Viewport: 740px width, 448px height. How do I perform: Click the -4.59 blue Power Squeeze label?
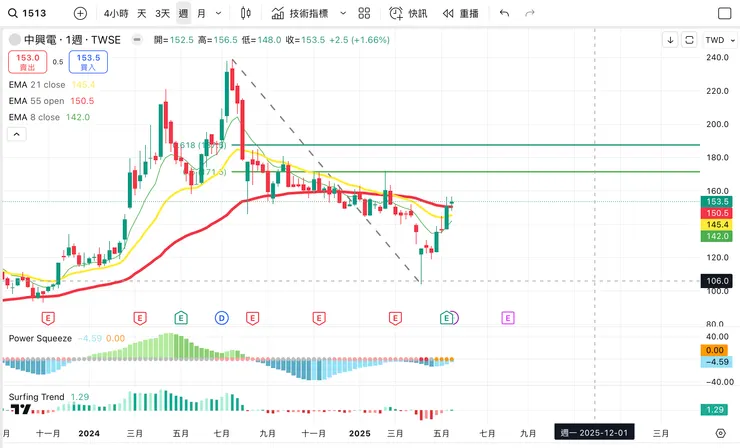click(x=717, y=362)
